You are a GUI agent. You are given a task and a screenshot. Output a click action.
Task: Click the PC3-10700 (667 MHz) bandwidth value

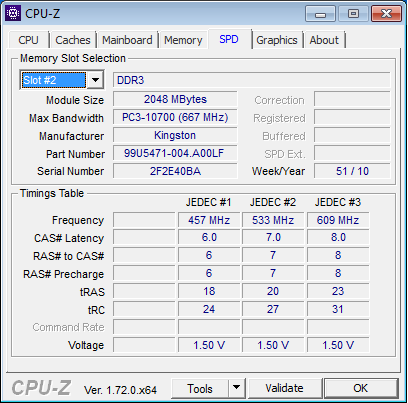point(175,117)
